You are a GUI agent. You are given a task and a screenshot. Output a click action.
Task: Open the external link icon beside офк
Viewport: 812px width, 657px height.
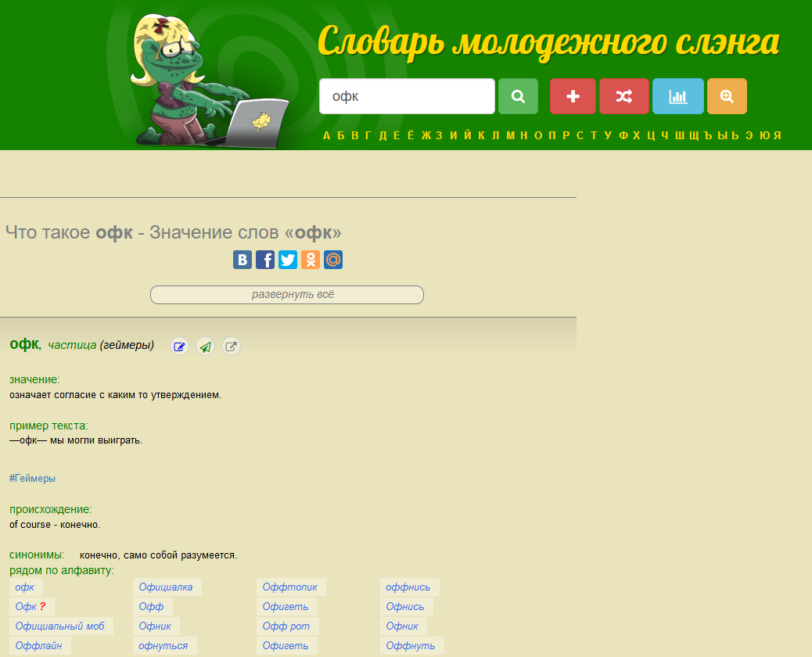(231, 346)
